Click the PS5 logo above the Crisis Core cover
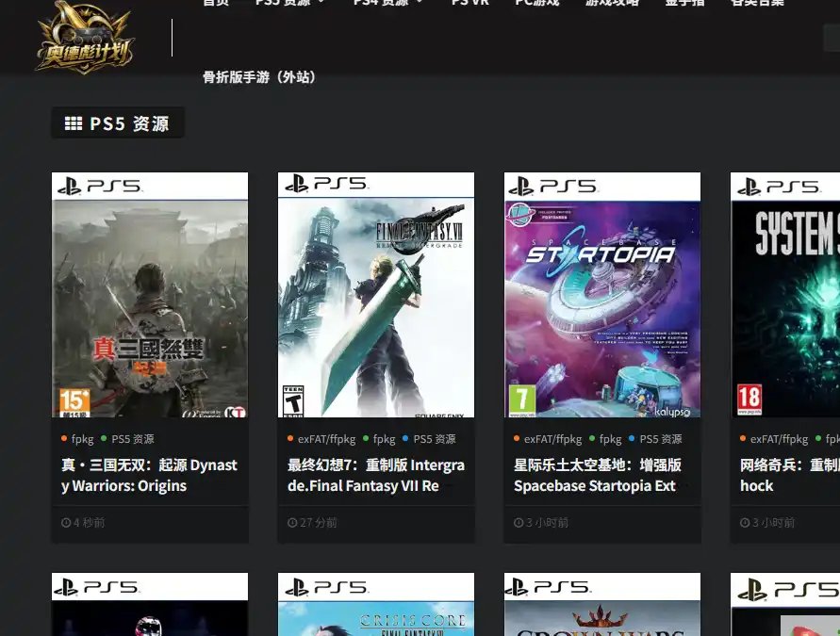840x636 pixels. (x=325, y=587)
